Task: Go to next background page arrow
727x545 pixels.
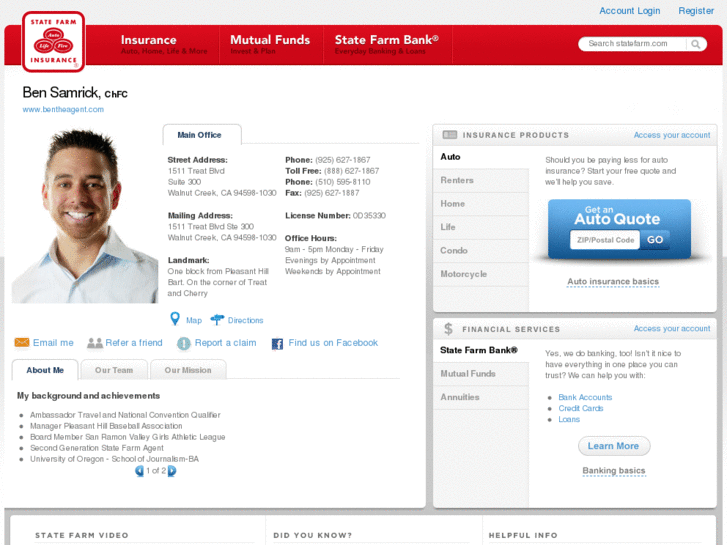Action: pyautogui.click(x=172, y=471)
